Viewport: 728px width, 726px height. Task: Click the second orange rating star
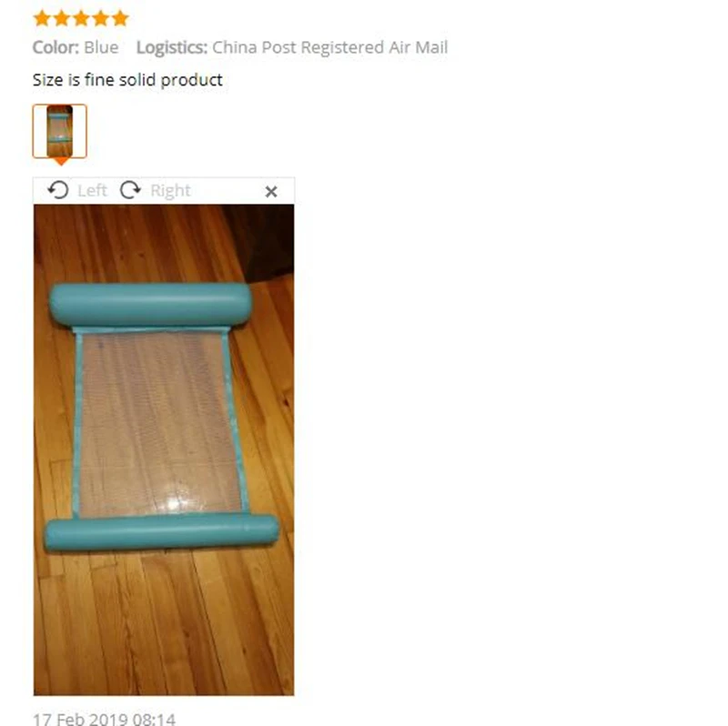(62, 18)
